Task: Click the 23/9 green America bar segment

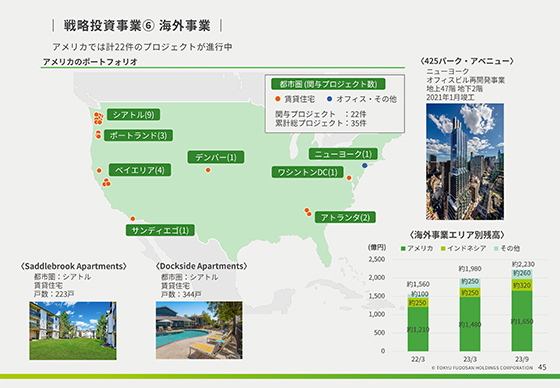Action: pyautogui.click(x=522, y=321)
